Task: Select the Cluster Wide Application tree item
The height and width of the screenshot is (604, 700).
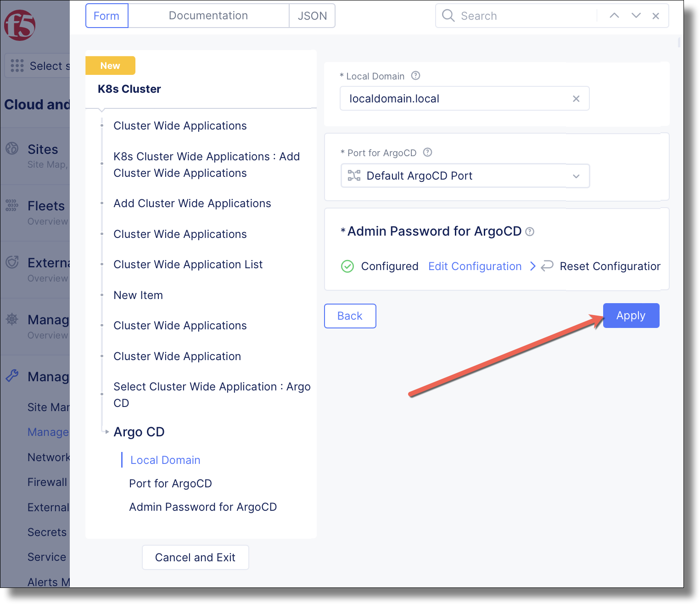Action: tap(177, 356)
